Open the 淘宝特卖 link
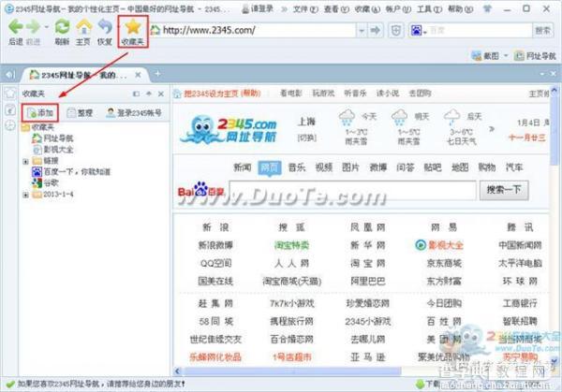Screen dimensions: 562x392 click(291, 245)
